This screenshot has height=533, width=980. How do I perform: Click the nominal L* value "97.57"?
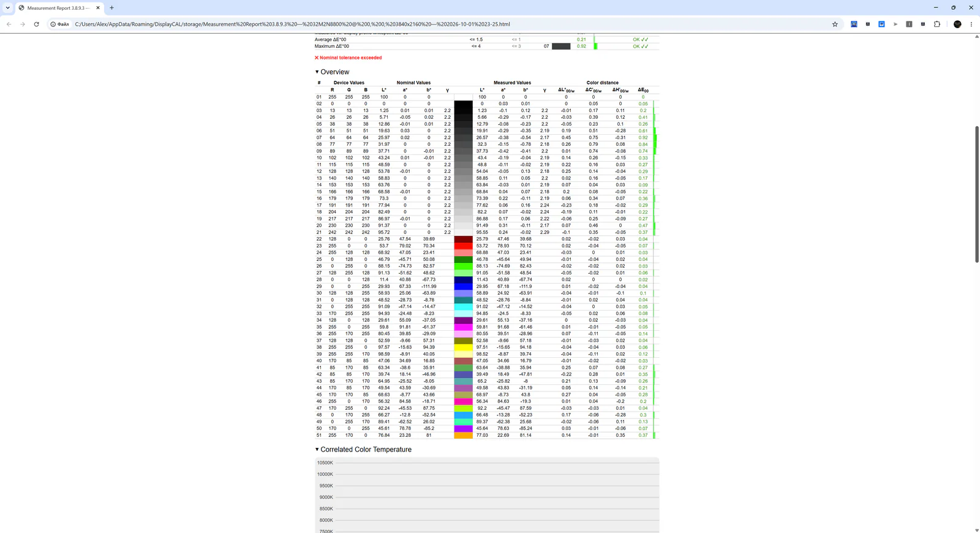[x=384, y=347]
